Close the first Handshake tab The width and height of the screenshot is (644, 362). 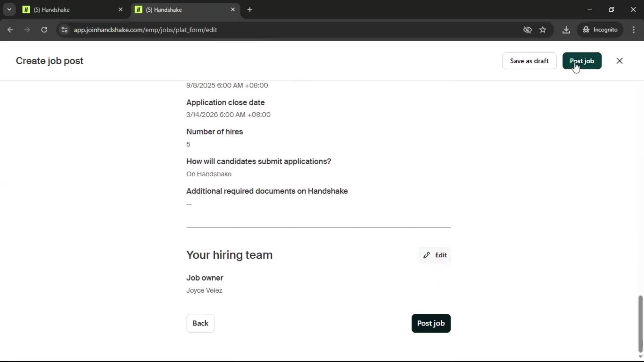point(121,10)
